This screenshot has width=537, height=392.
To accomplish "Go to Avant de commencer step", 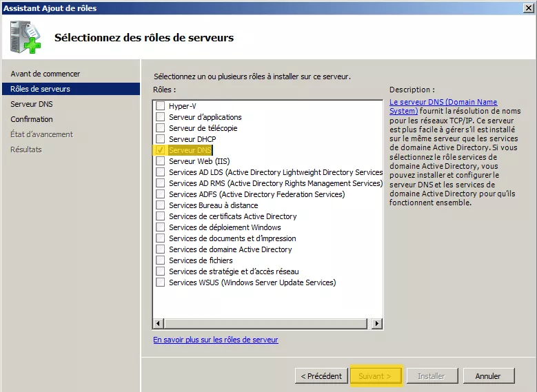I will tap(45, 74).
